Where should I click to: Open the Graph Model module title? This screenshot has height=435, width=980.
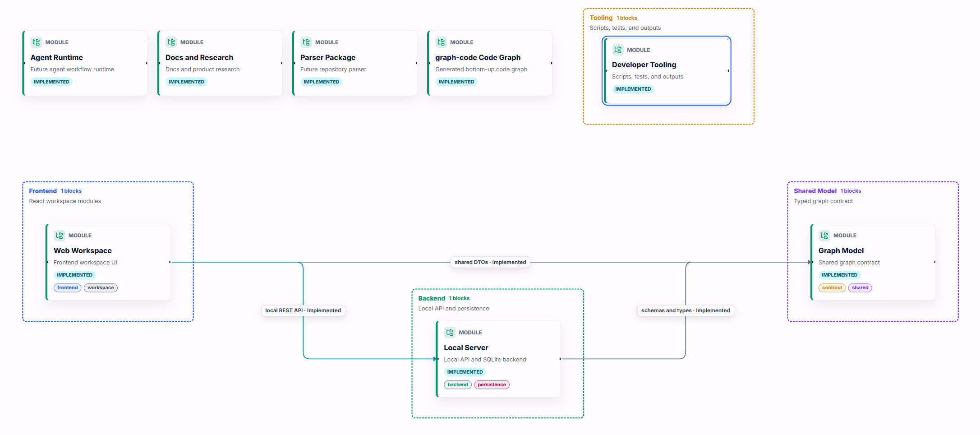click(841, 250)
